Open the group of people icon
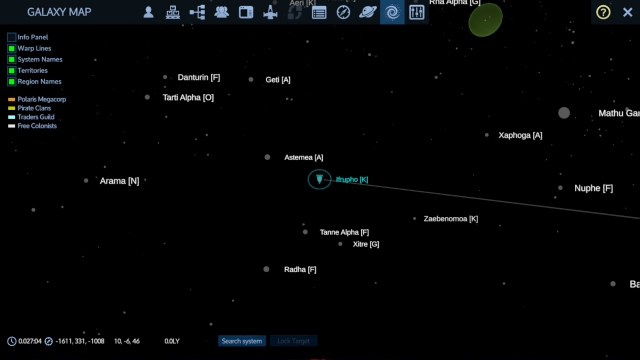The image size is (640, 360). pyautogui.click(x=222, y=12)
